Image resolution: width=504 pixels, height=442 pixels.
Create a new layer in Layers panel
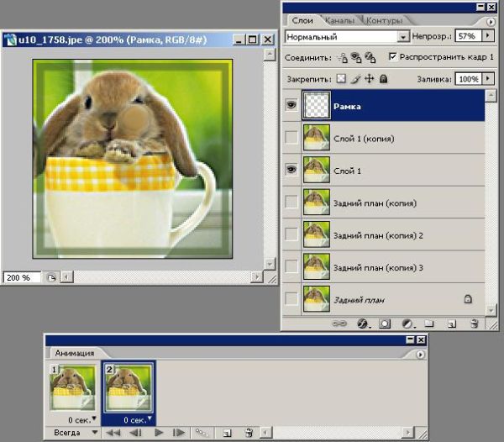pyautogui.click(x=452, y=324)
